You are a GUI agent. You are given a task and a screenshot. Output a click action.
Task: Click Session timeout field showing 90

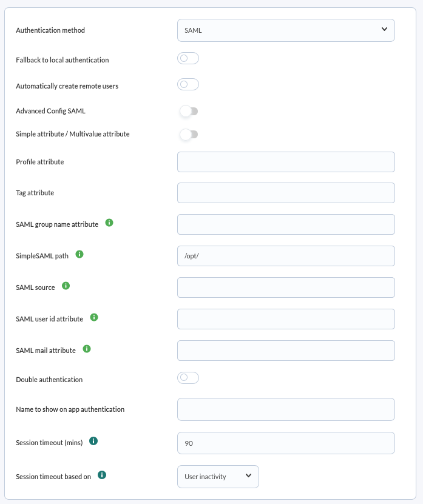coord(286,443)
